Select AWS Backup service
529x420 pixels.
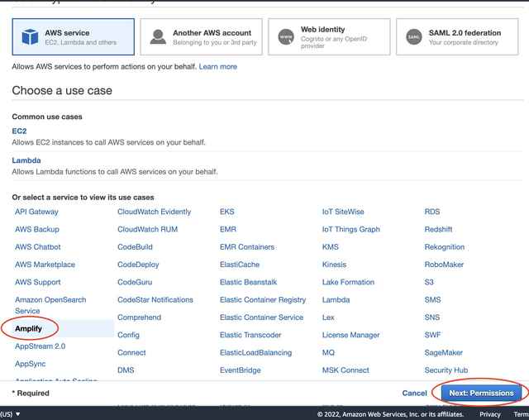(37, 229)
